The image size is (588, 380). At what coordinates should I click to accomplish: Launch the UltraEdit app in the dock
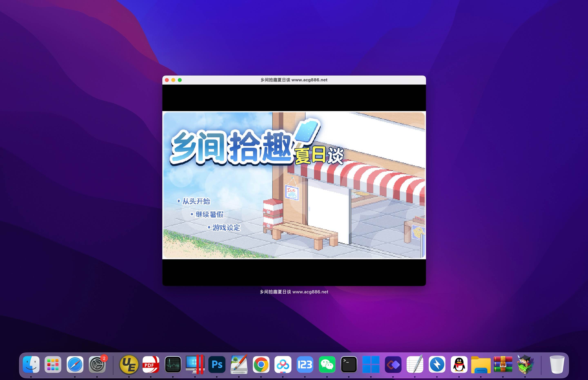[129, 364]
